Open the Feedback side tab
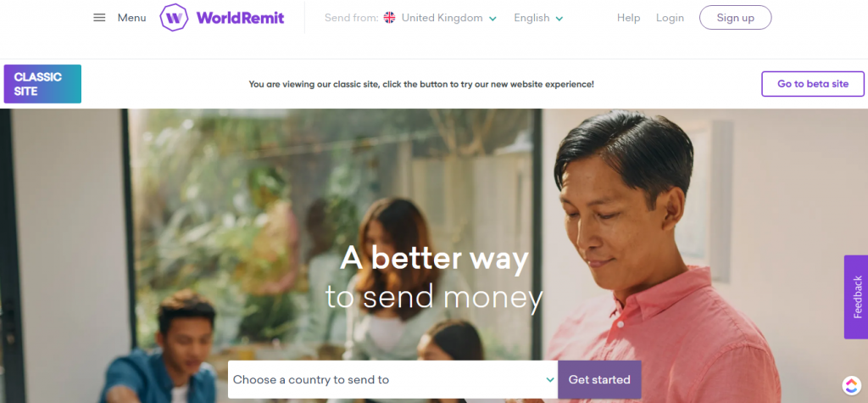This screenshot has height=403, width=868. click(x=856, y=297)
